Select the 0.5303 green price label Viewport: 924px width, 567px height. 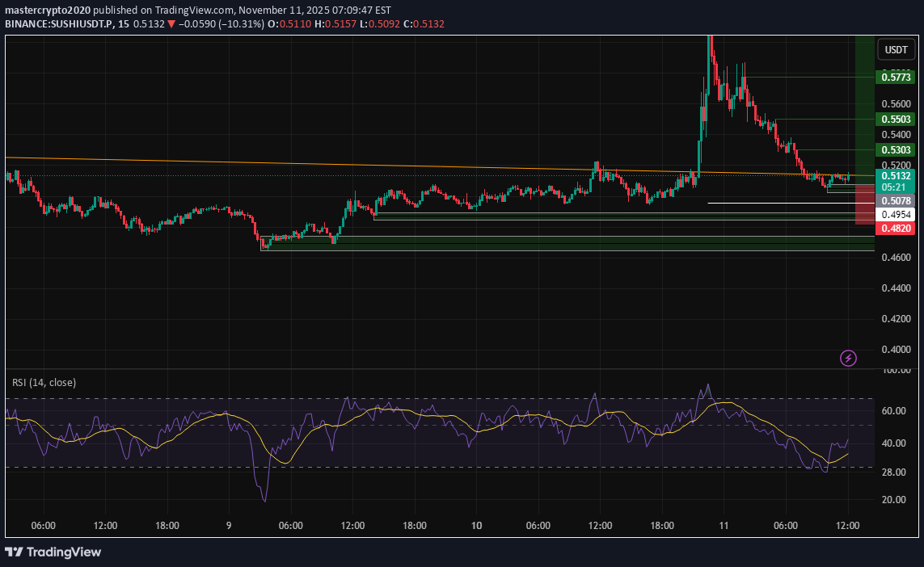click(896, 150)
